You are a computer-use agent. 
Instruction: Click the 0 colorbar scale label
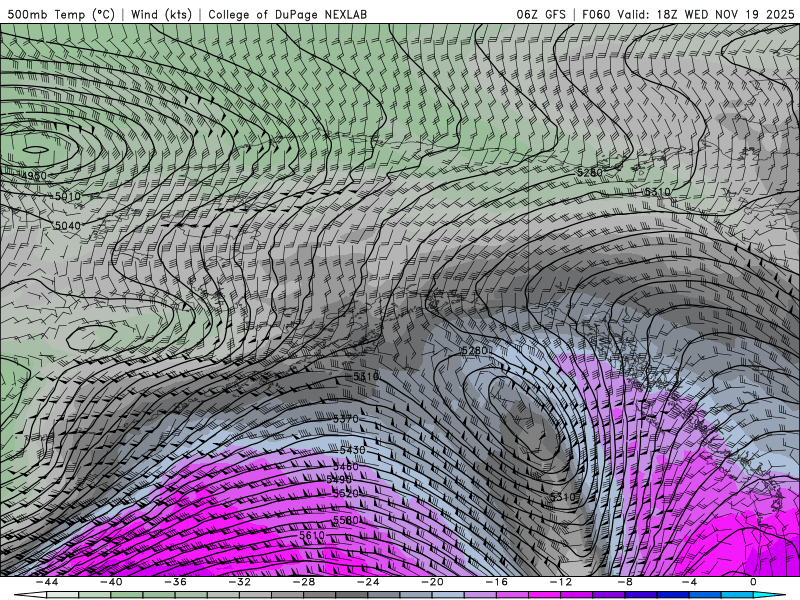[753, 582]
